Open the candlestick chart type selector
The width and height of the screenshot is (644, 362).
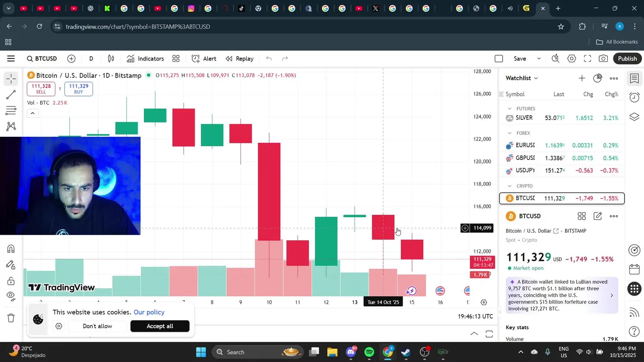pyautogui.click(x=111, y=59)
